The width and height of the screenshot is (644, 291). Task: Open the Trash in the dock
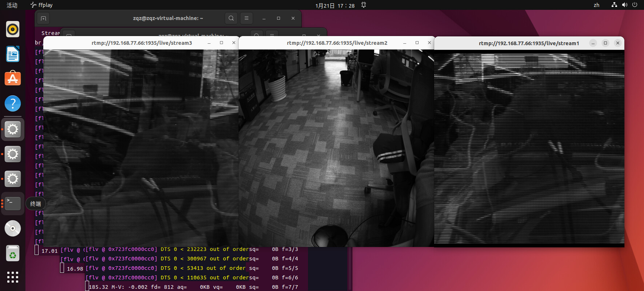click(13, 253)
